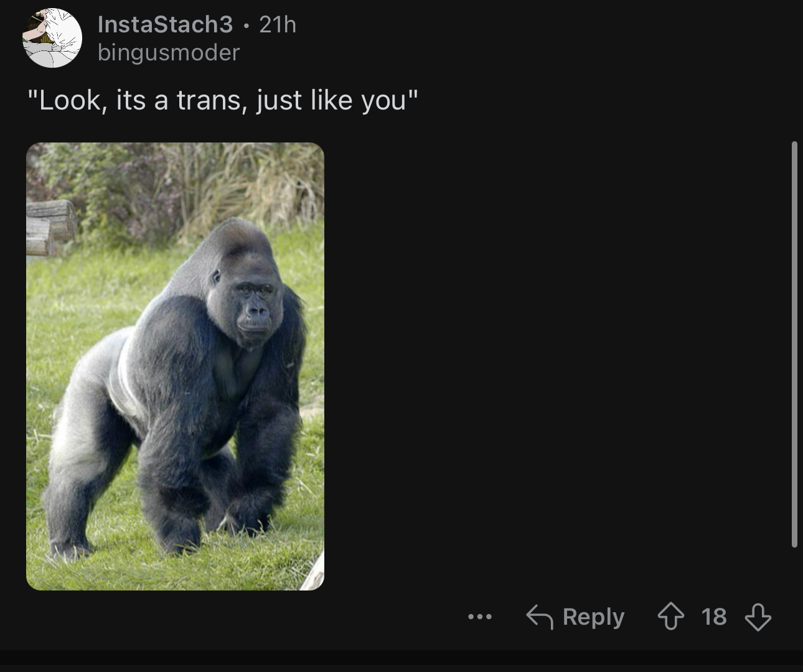Click the word "Look" in the comment
The height and width of the screenshot is (672, 803).
tap(68, 100)
